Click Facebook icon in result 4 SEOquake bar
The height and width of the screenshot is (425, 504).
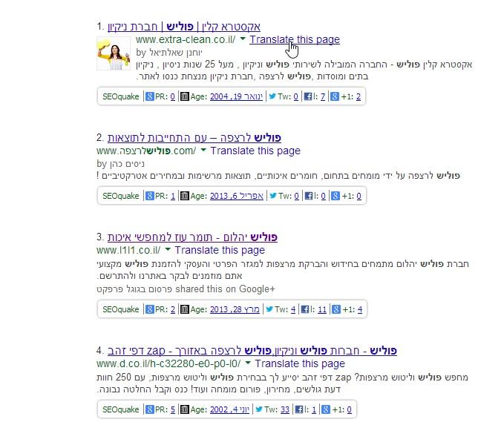tap(299, 409)
